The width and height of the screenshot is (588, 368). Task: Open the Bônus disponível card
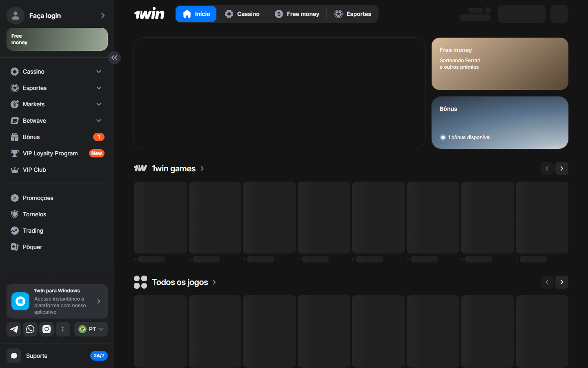click(x=500, y=123)
